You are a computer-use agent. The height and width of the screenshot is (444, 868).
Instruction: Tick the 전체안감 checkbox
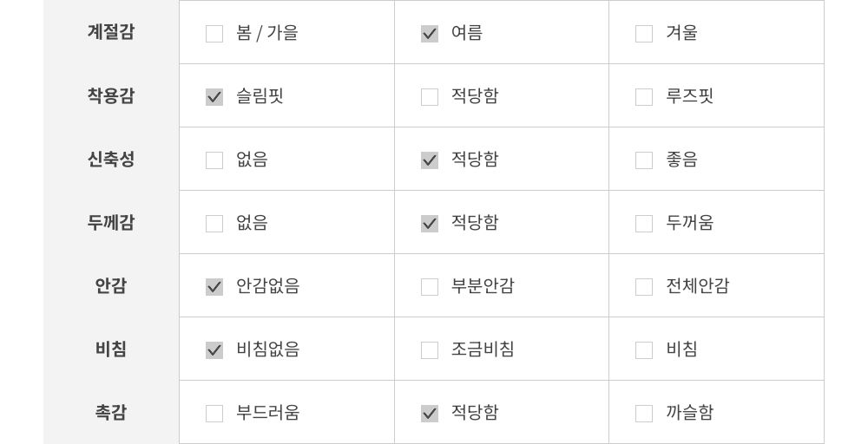644,287
